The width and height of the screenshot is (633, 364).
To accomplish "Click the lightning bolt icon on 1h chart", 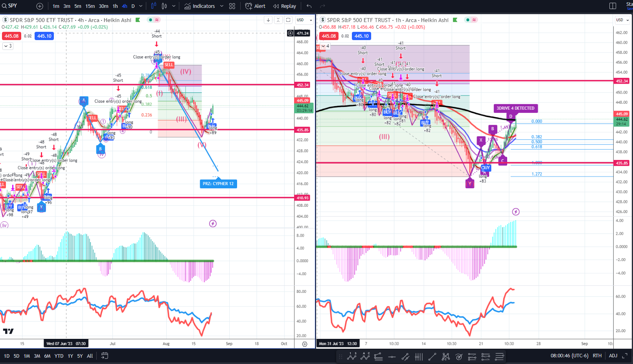I will 516,212.
